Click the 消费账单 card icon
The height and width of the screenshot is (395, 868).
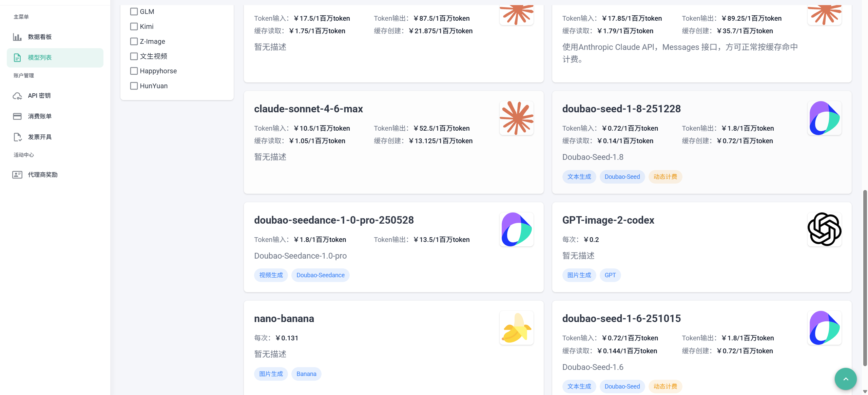point(17,116)
